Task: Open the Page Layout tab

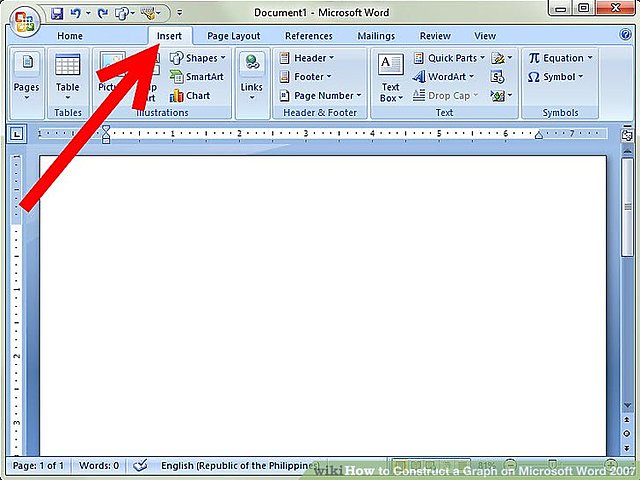Action: (233, 36)
